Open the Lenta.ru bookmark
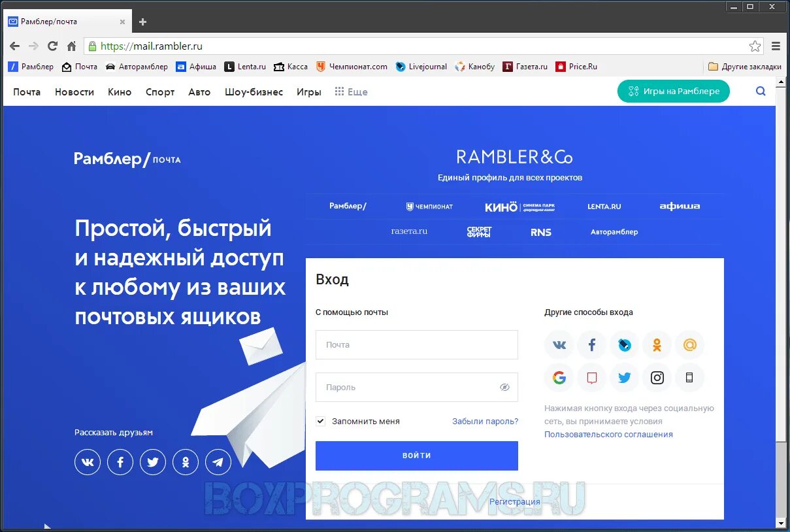Image resolution: width=790 pixels, height=532 pixels. click(245, 67)
